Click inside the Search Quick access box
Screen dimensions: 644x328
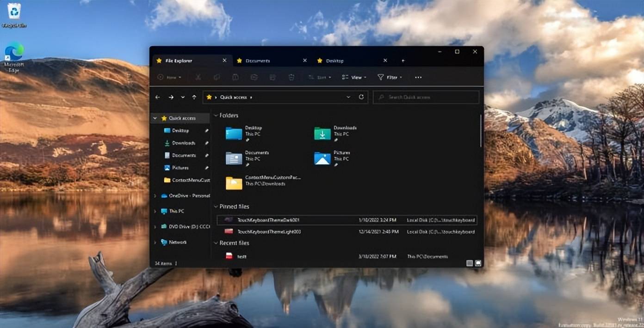tap(425, 97)
